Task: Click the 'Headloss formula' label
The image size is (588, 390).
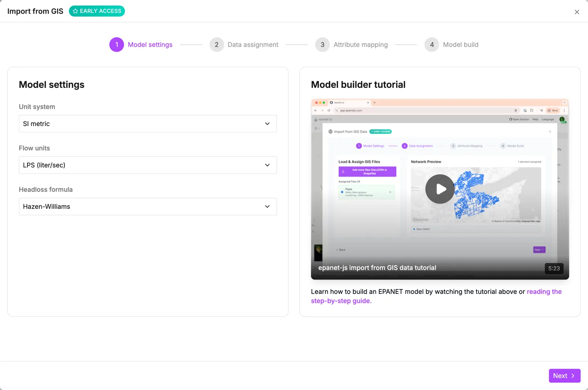Action: pos(46,189)
